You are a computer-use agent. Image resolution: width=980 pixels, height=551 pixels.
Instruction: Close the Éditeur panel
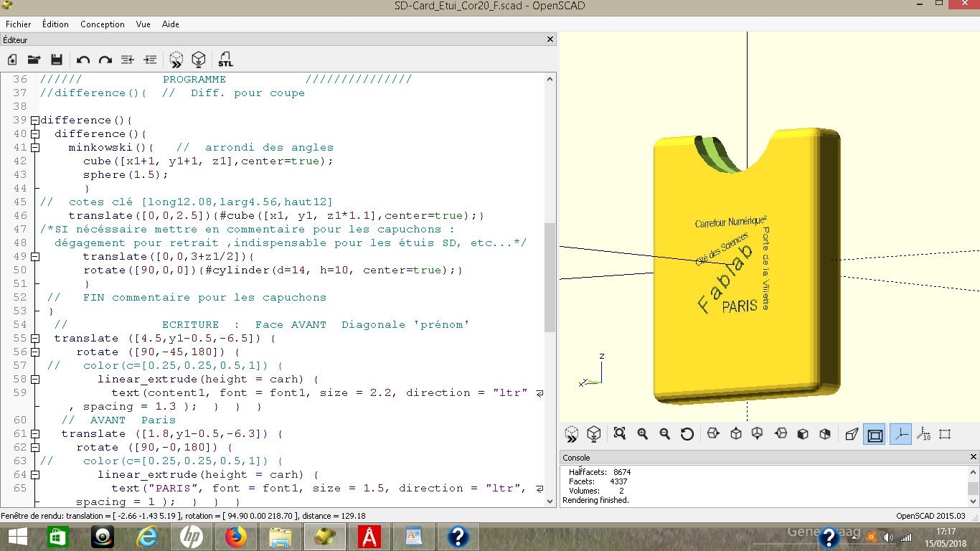(x=550, y=40)
